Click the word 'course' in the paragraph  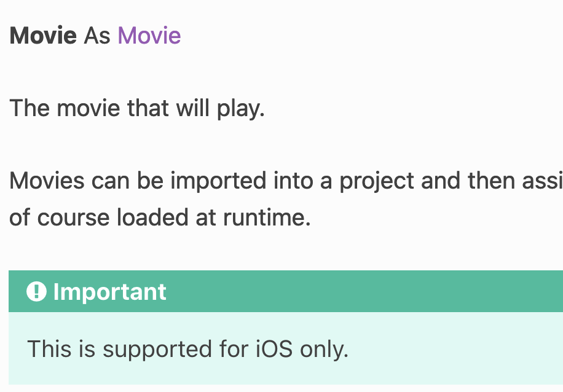coord(73,218)
